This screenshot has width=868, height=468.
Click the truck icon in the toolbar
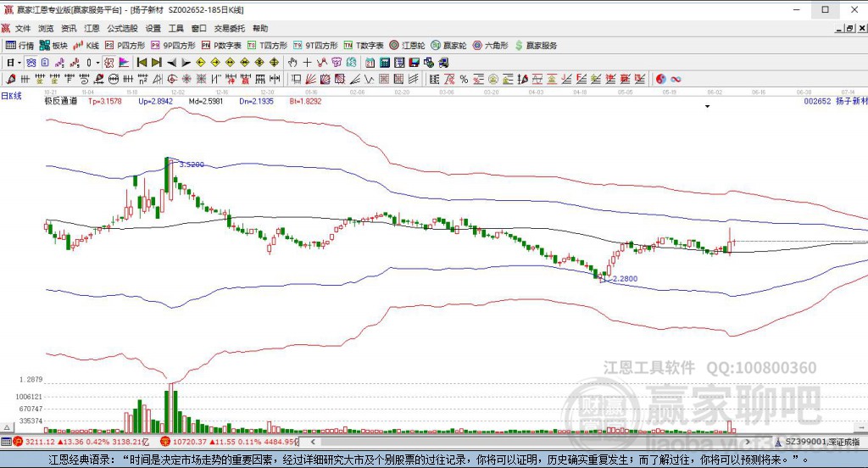[x=443, y=63]
